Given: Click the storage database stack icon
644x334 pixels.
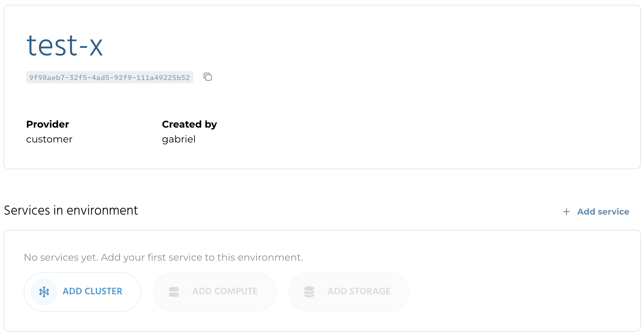Looking at the screenshot, I should 309,292.
